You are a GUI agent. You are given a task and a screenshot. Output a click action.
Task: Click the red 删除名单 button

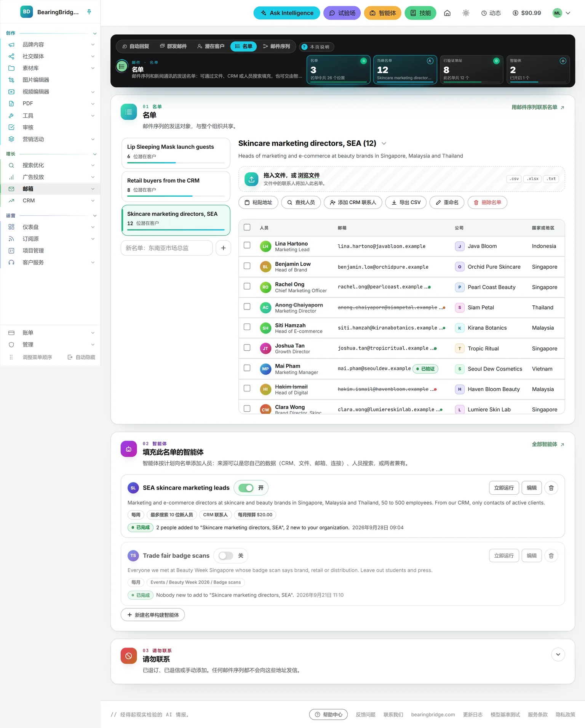pos(487,202)
